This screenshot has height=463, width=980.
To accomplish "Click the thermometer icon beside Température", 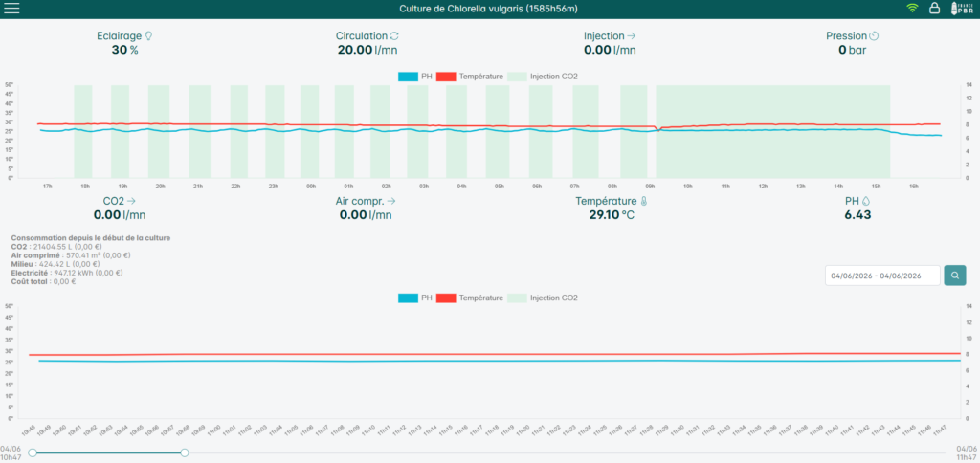I will click(644, 201).
